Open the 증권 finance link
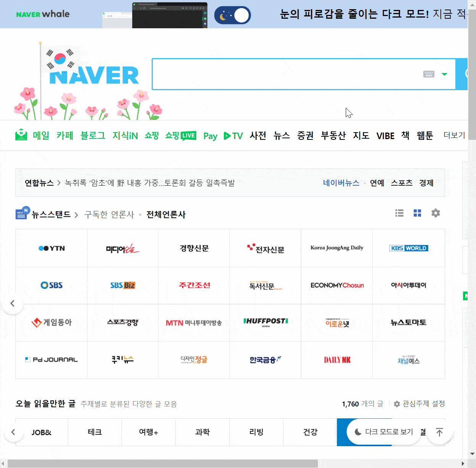476x468 pixels. [305, 135]
